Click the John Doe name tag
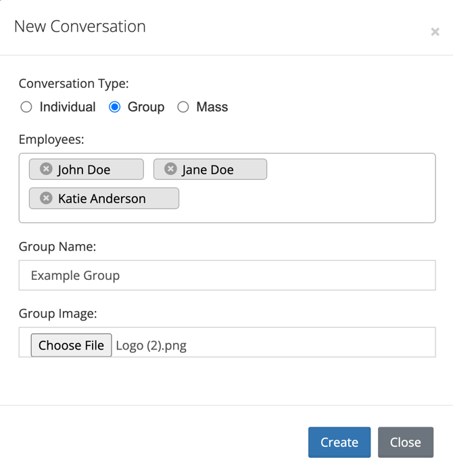The height and width of the screenshot is (476, 453). pyautogui.click(x=84, y=170)
